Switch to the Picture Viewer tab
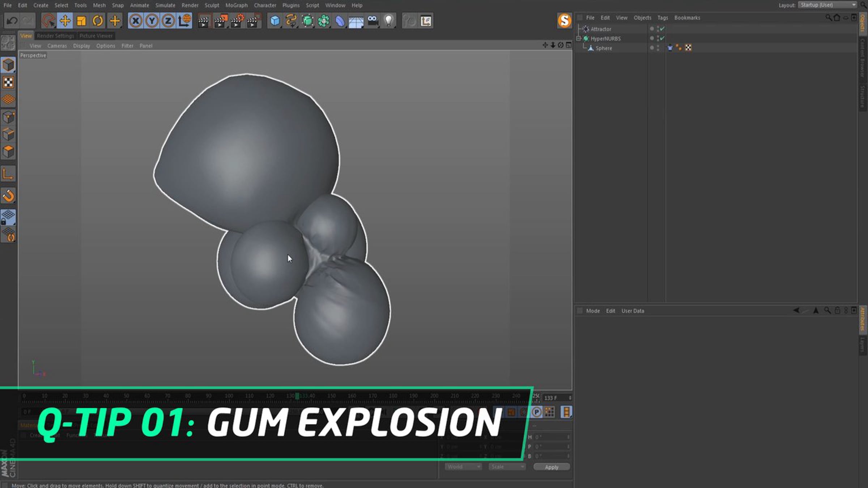 point(96,36)
